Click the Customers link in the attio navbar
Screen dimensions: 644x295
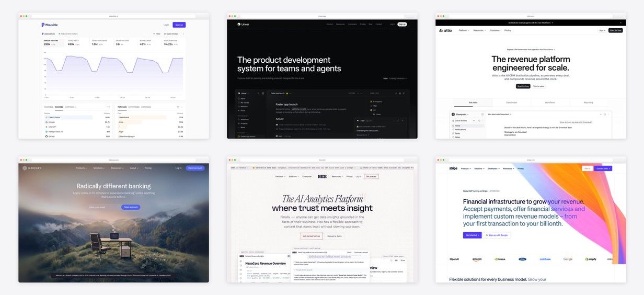coord(496,30)
